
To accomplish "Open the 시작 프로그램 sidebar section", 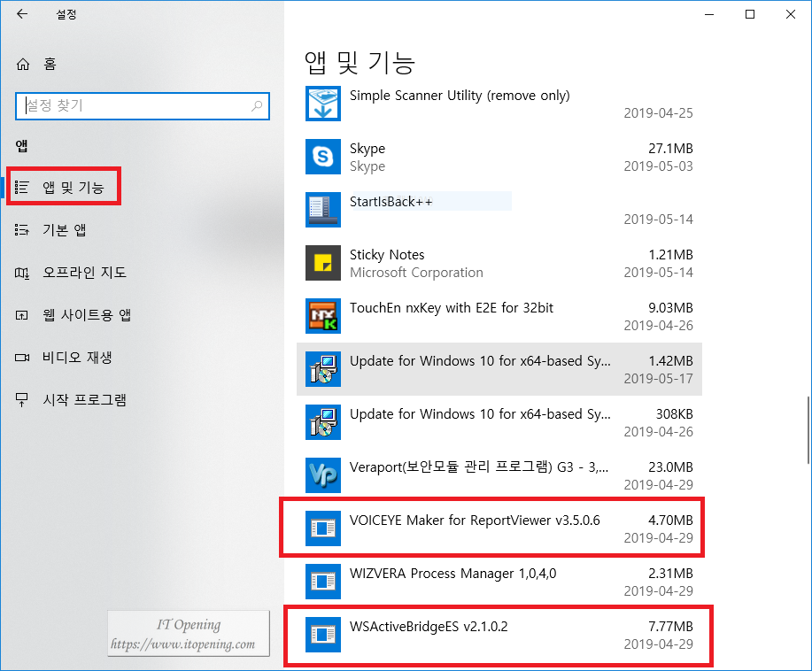I will point(71,400).
